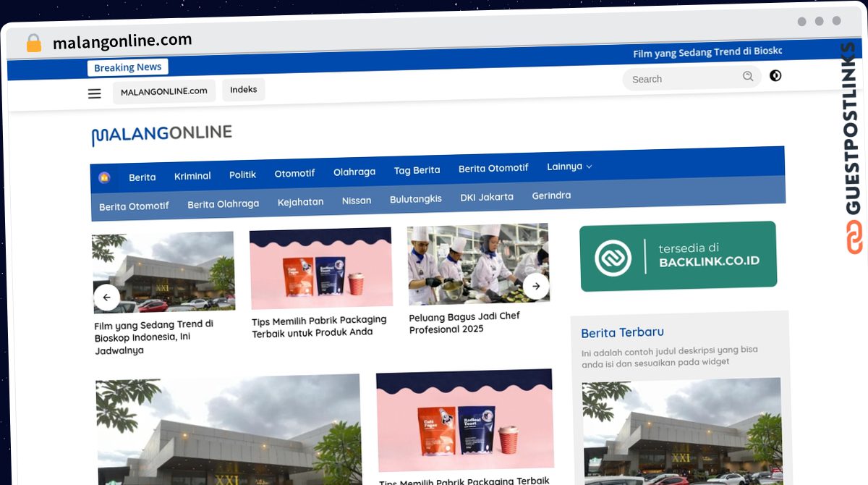Read Tips Memilih Pabrik Packaging article
Viewport: 868px width, 485px height.
pos(319,326)
